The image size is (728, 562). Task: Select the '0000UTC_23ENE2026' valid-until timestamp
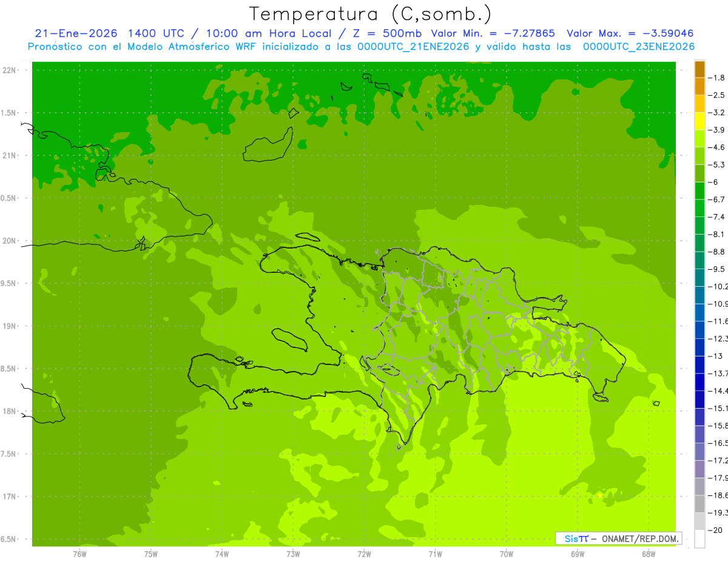pos(639,47)
